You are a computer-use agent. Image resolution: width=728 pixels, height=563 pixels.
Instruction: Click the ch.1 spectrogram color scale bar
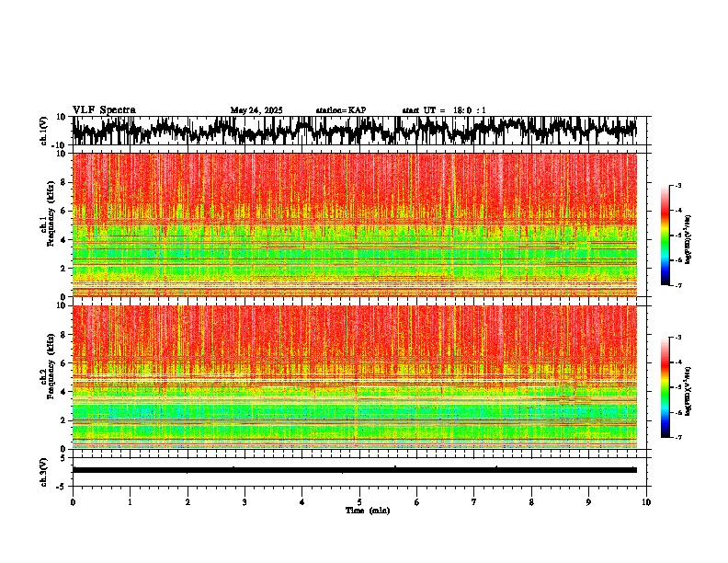click(665, 236)
